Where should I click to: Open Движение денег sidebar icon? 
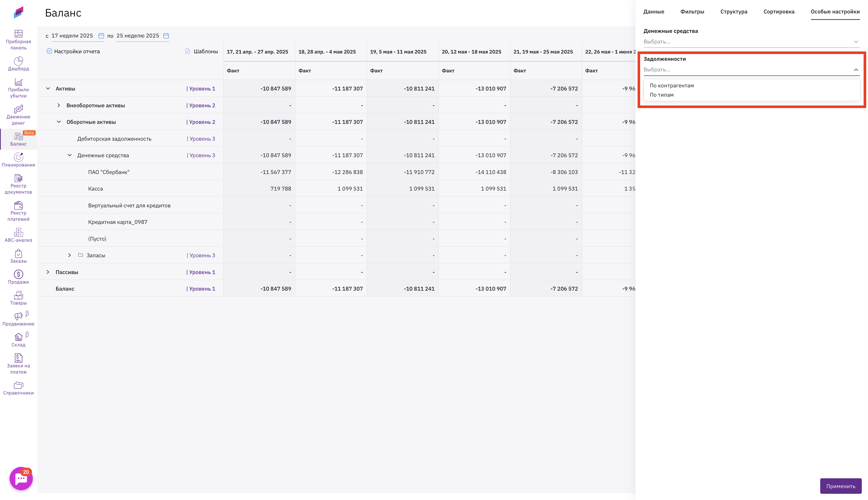tap(19, 109)
